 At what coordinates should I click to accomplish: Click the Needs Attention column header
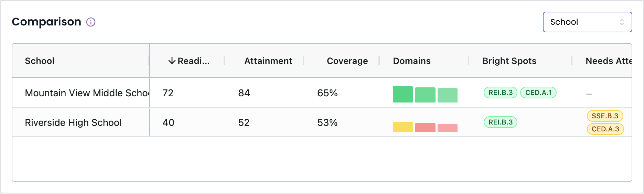point(609,61)
